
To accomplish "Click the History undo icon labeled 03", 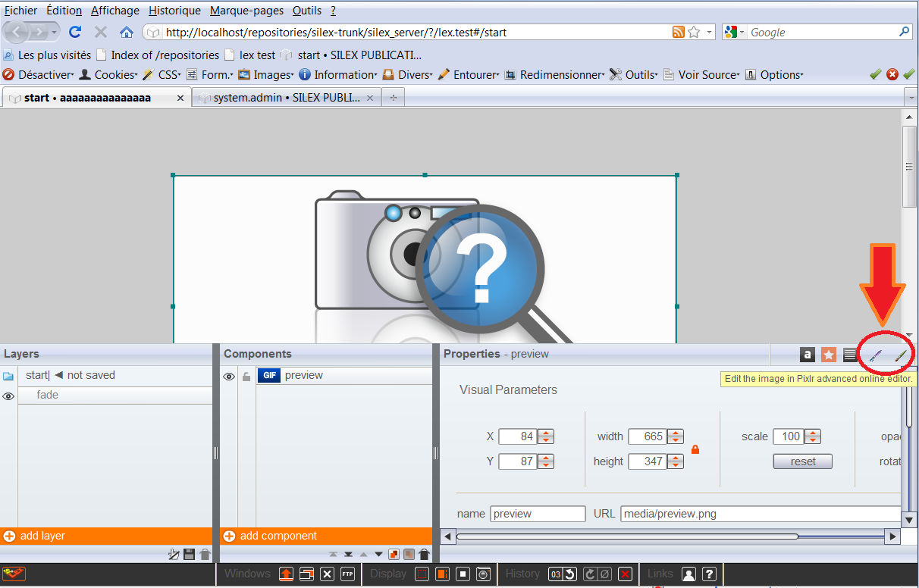I will (x=563, y=574).
